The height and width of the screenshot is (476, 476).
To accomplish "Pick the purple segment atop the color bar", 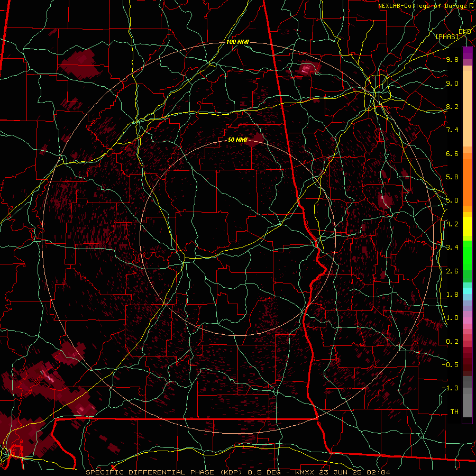I will [x=467, y=53].
